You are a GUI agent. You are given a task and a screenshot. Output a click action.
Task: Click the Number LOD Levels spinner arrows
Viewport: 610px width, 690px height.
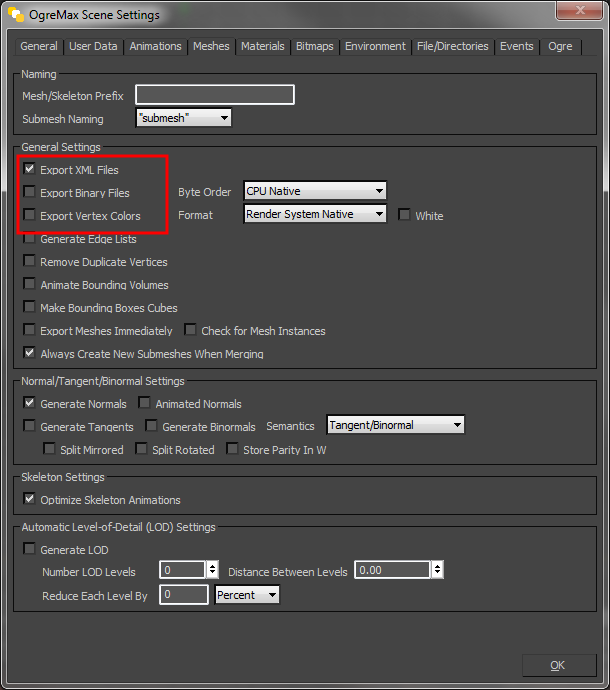[212, 570]
